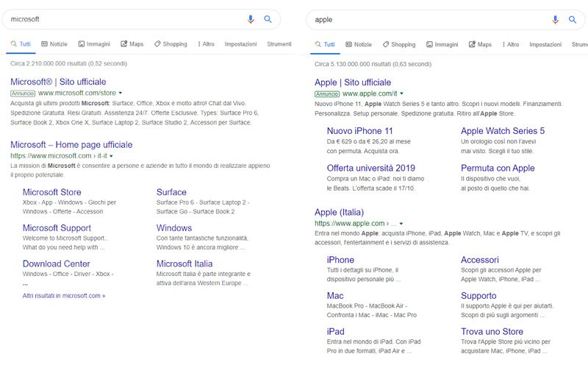Open the Microsoft Support sitelink
Image resolution: width=588 pixels, height=368 pixels.
[x=57, y=228]
